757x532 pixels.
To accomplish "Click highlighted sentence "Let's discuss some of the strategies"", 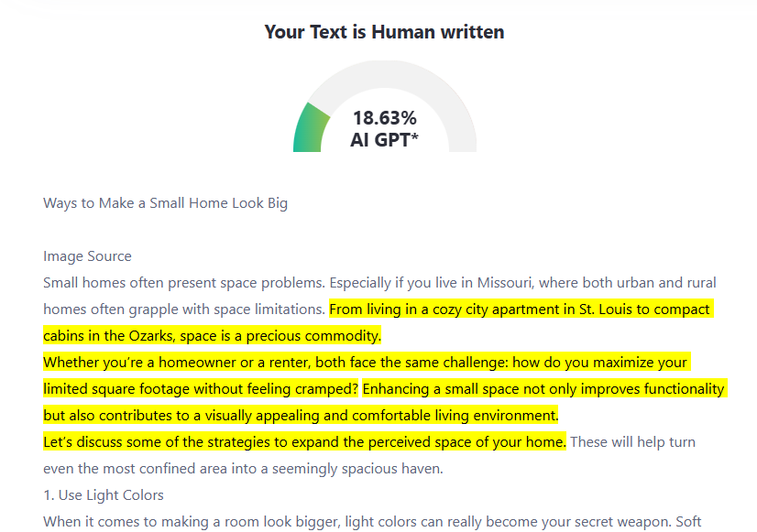I will click(304, 441).
